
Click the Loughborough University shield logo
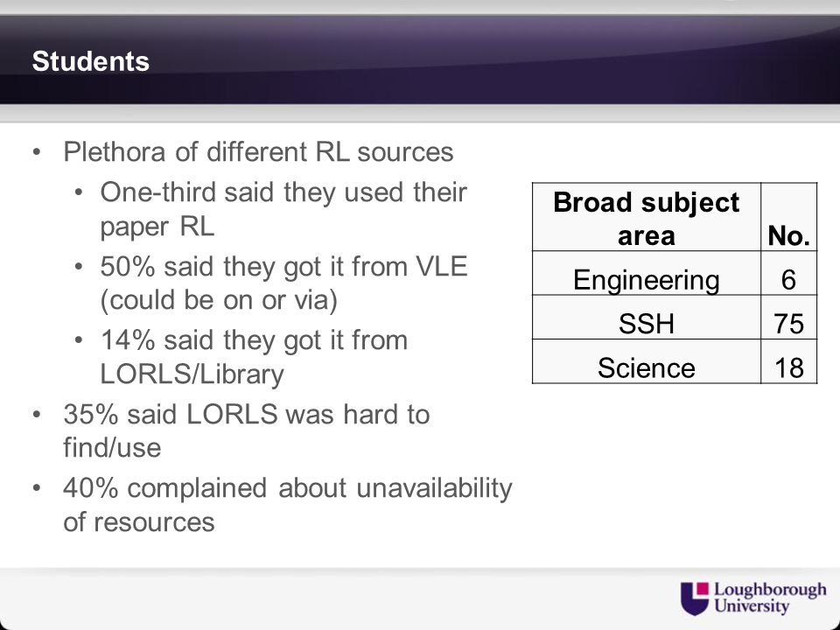coord(696,597)
